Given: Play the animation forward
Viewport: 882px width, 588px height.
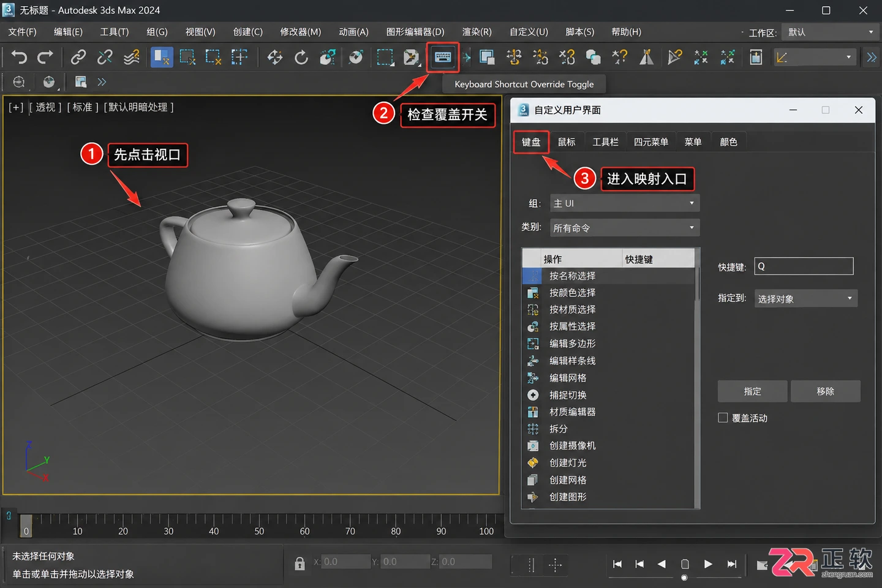Looking at the screenshot, I should pos(708,564).
